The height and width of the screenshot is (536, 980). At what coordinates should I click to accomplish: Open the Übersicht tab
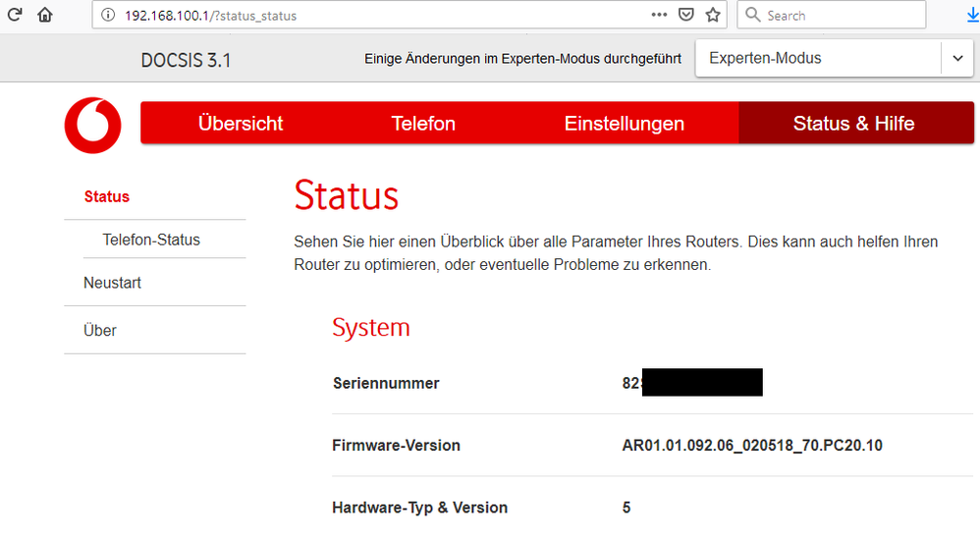tap(241, 123)
